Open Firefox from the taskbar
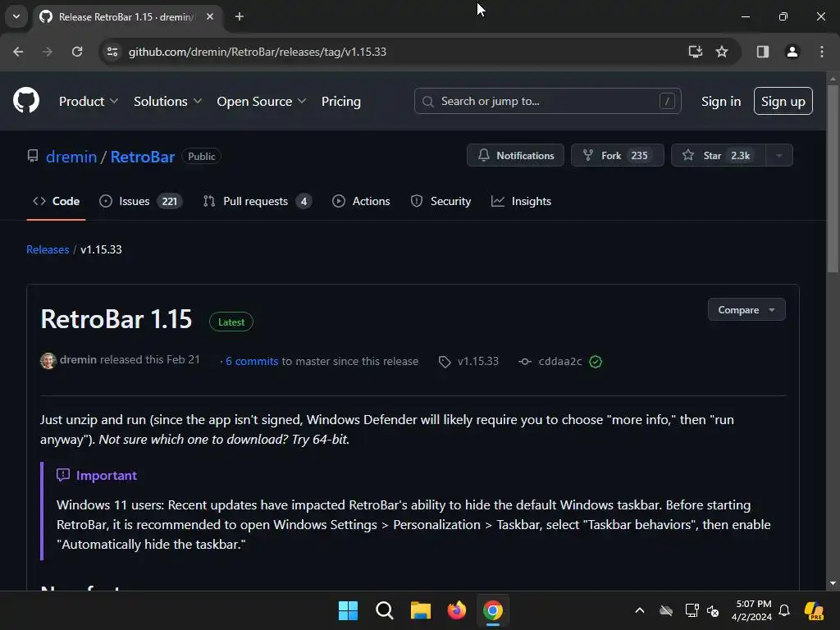This screenshot has height=630, width=840. [x=456, y=610]
